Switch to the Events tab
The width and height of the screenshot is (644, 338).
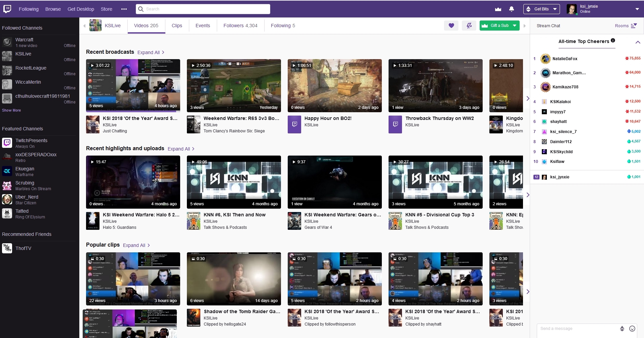tap(203, 26)
